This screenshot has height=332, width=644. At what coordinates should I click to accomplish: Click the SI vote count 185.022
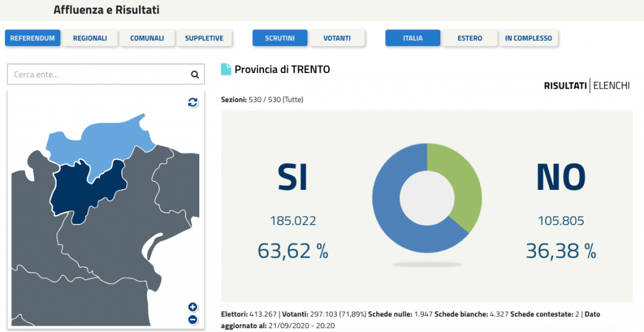(x=293, y=221)
